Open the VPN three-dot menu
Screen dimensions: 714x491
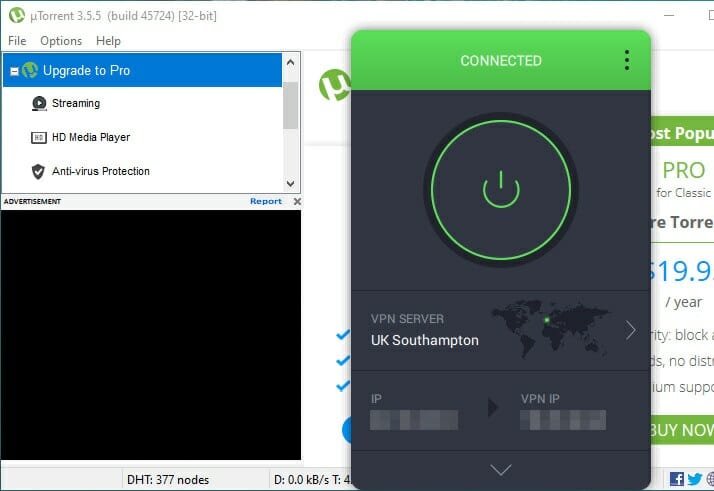click(627, 60)
